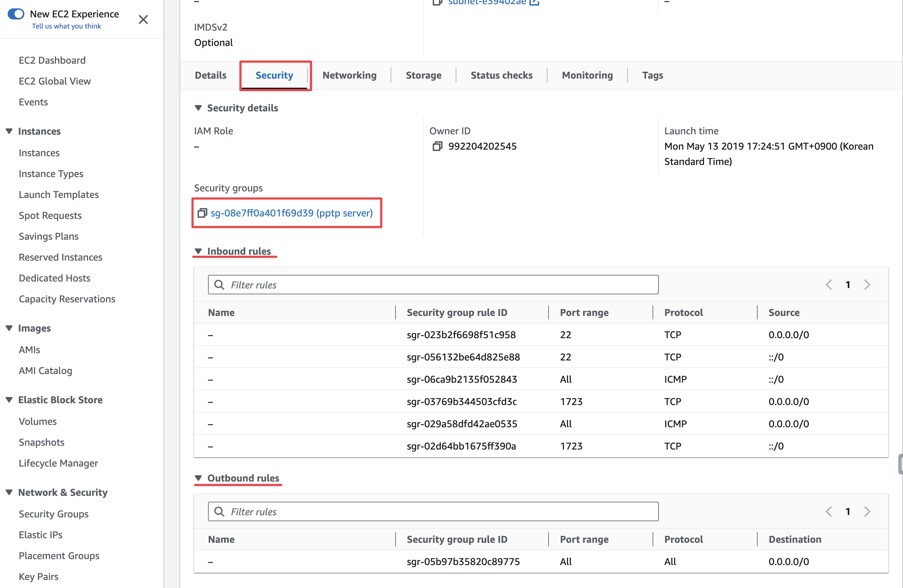
Task: Copy the Owner ID 992204202545
Action: 438,146
